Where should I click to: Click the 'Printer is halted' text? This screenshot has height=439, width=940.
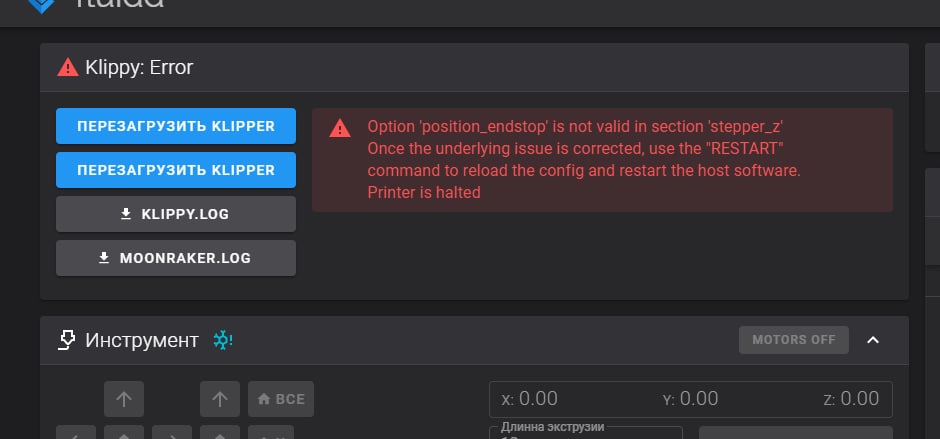424,192
